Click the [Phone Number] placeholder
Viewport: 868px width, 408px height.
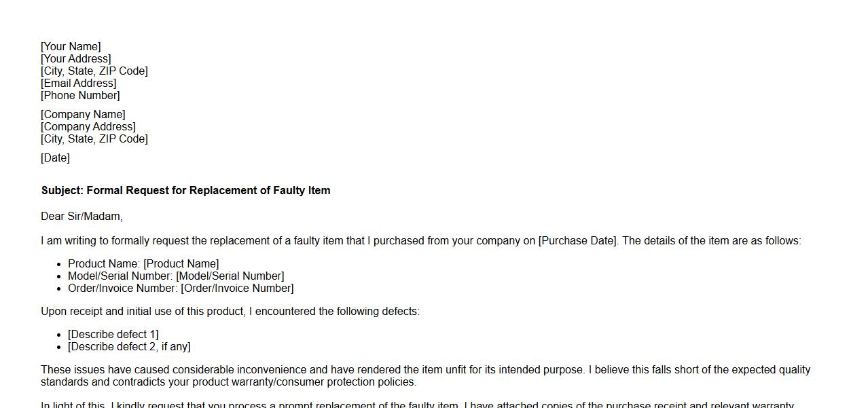pyautogui.click(x=80, y=96)
